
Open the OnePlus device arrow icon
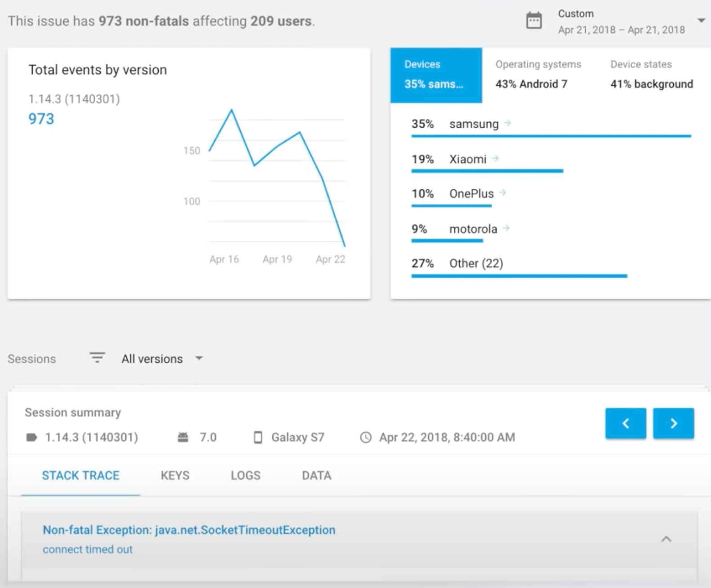(503, 192)
